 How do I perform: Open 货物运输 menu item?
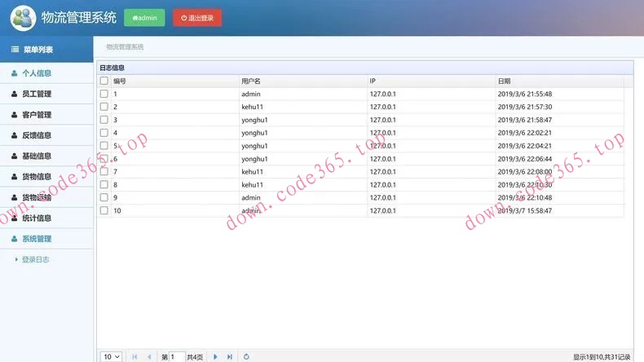(x=46, y=197)
